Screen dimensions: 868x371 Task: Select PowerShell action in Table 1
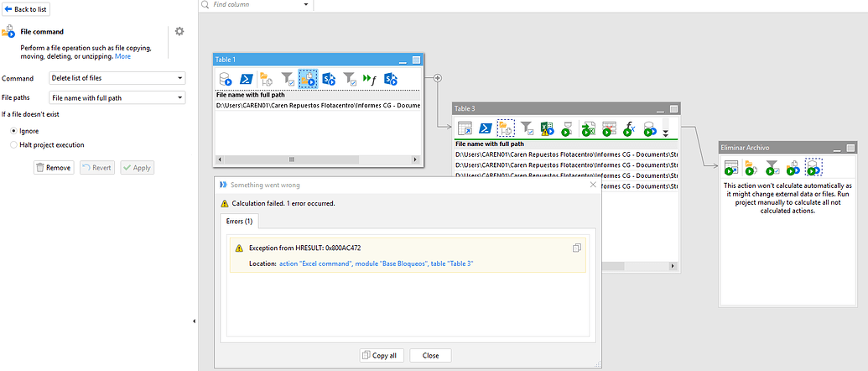click(x=247, y=79)
